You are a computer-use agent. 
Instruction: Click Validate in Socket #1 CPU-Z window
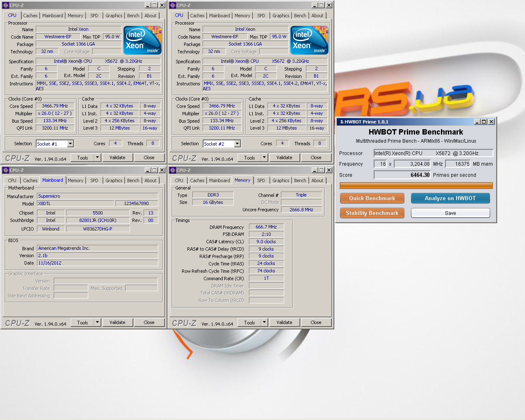click(117, 157)
